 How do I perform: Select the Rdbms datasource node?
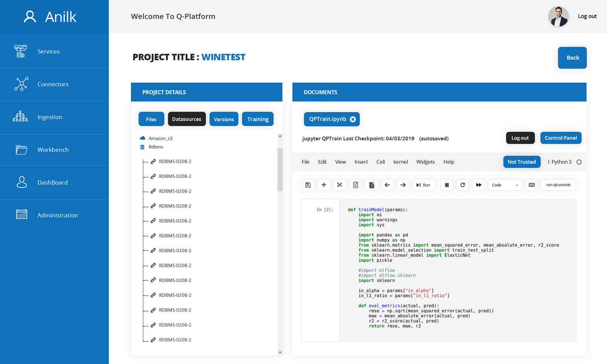click(152, 147)
